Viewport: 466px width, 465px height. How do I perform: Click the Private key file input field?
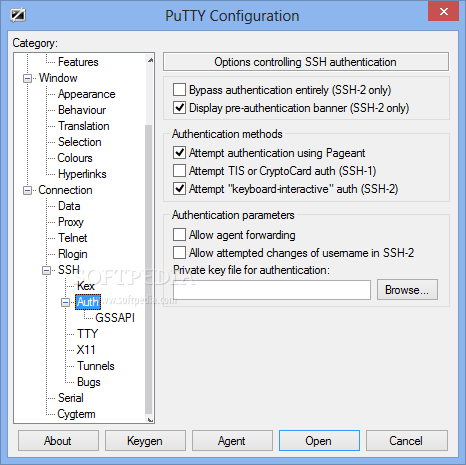tap(272, 290)
